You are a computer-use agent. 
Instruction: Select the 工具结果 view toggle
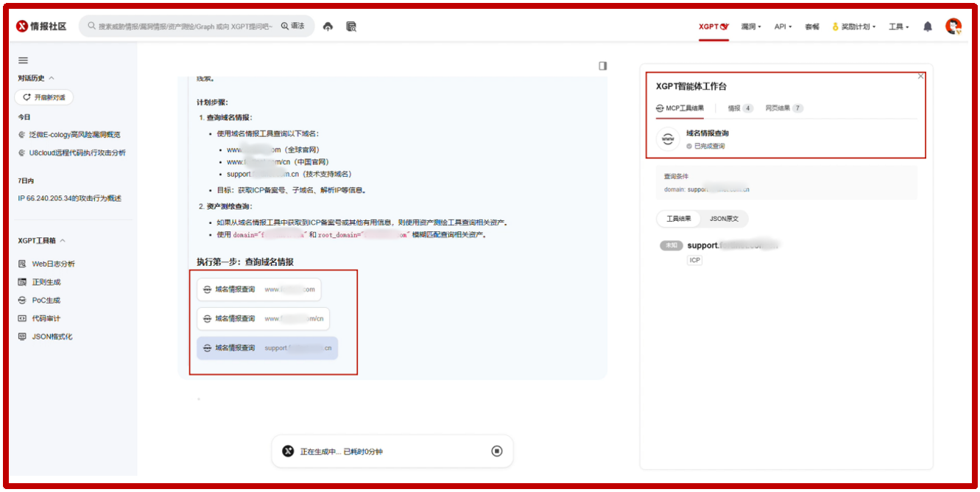pos(679,219)
